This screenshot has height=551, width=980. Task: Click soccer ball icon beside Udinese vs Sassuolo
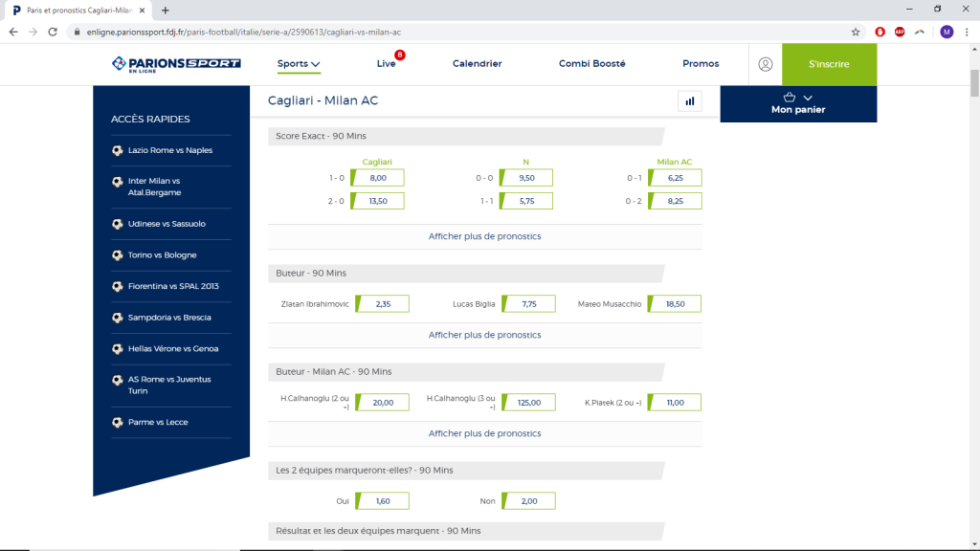pos(118,224)
